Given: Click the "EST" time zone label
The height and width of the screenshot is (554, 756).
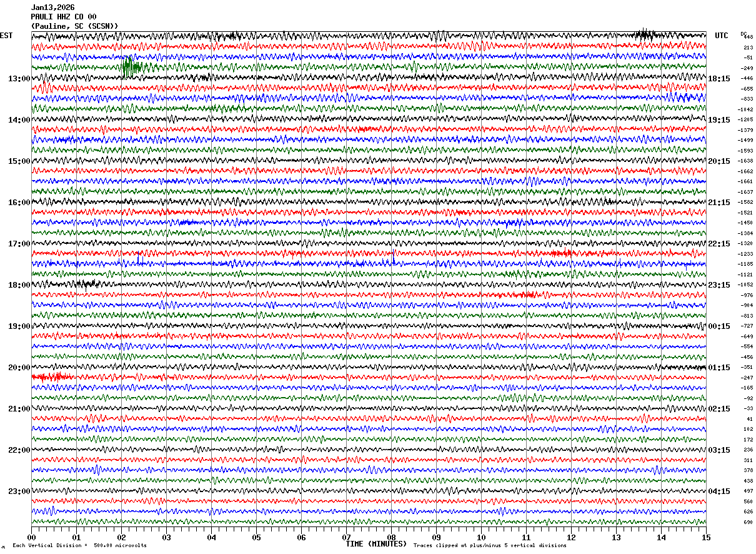Looking at the screenshot, I should click(6, 36).
